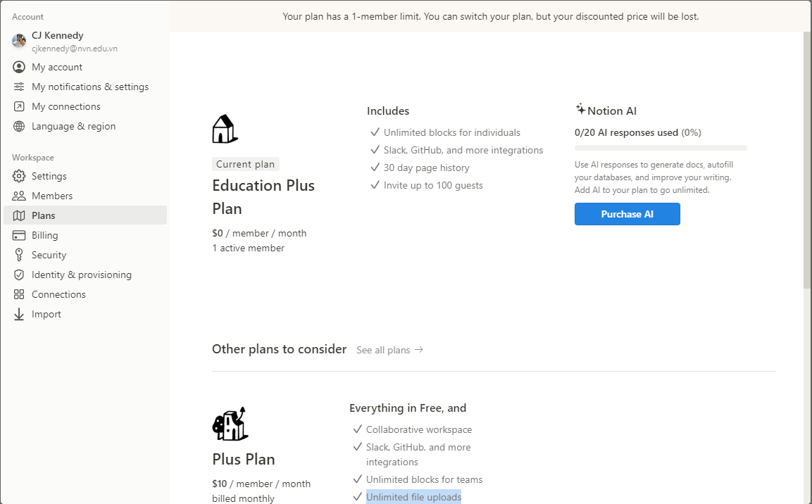The width and height of the screenshot is (812, 504).
Task: Click the Purchase AI button
Action: coord(627,214)
